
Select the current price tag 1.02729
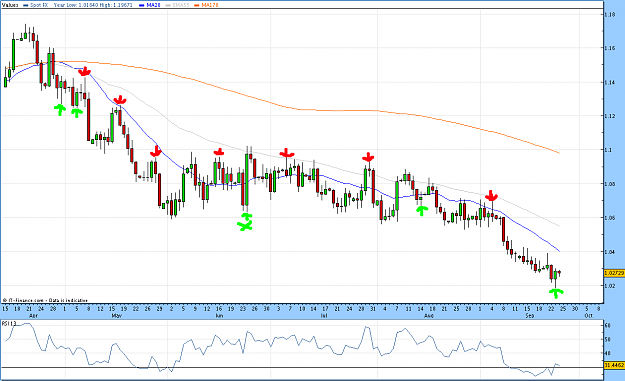click(x=614, y=273)
